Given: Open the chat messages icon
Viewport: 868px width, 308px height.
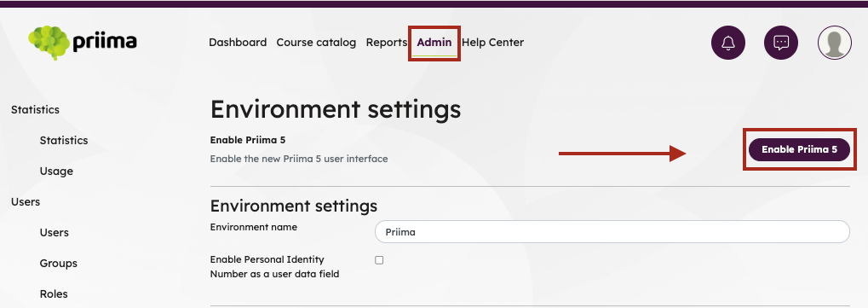Looking at the screenshot, I should click(781, 43).
